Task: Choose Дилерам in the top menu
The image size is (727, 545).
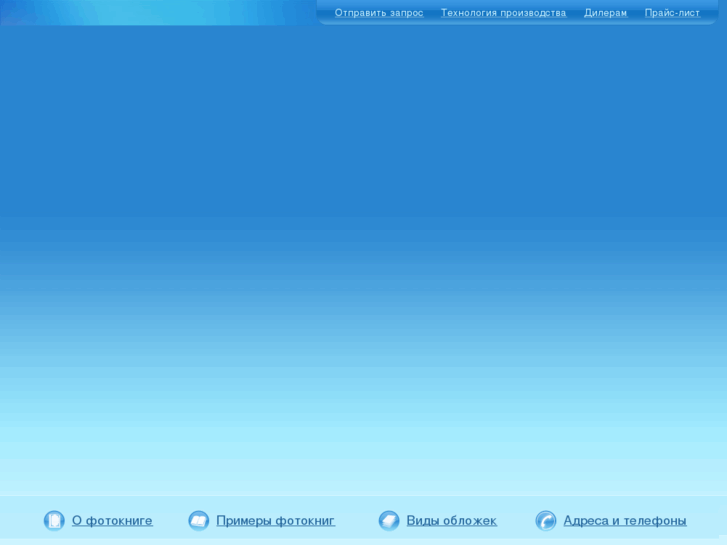Action: pos(606,13)
